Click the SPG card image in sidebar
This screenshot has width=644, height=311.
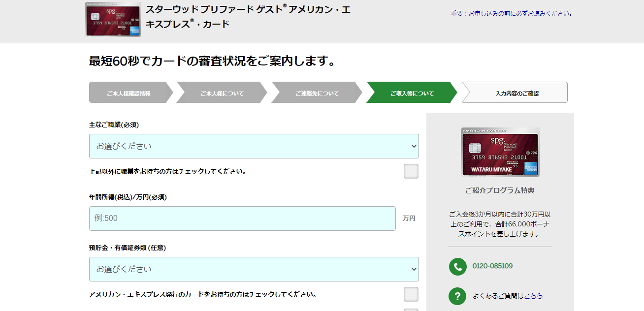[x=500, y=153]
